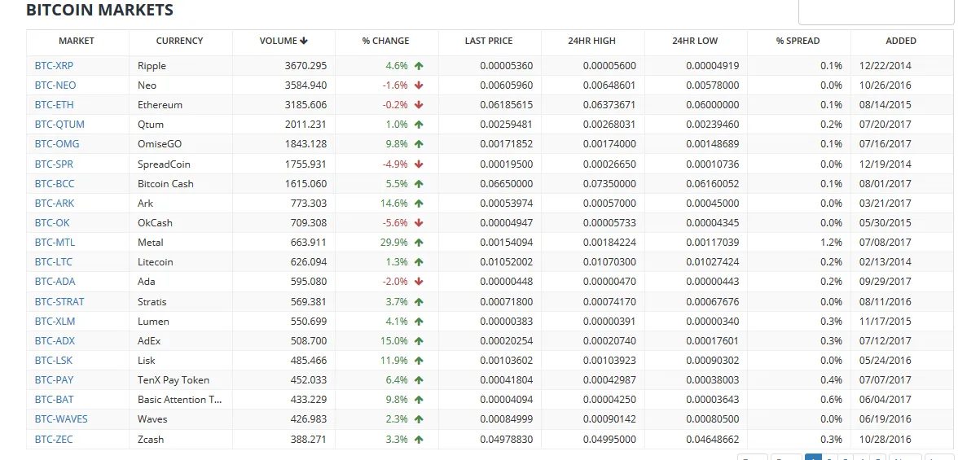Open the BTC-ARK market link
Viewport: 980px width, 460px height.
55,204
